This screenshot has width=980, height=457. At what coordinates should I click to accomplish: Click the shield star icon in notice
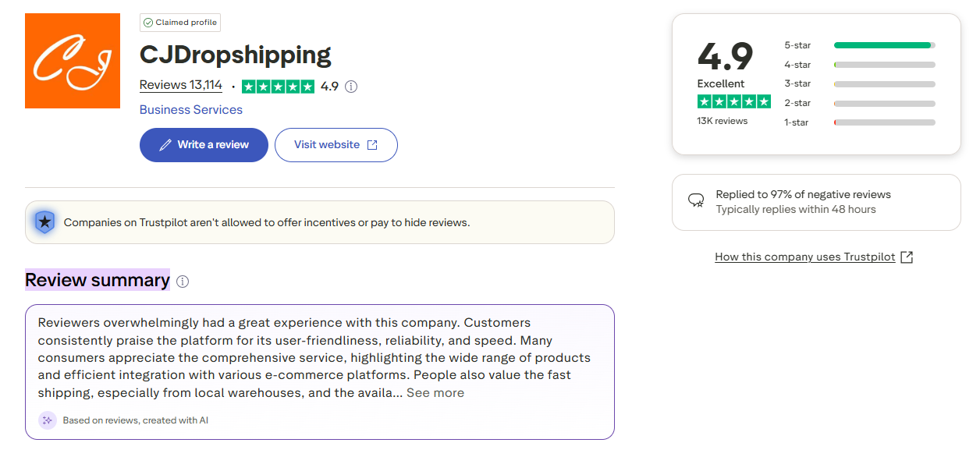(x=45, y=222)
